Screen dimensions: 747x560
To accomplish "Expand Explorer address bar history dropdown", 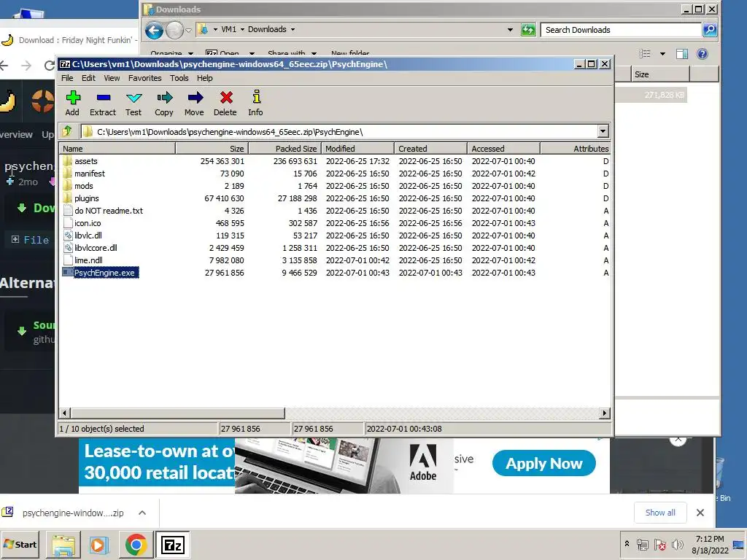I will pos(510,29).
